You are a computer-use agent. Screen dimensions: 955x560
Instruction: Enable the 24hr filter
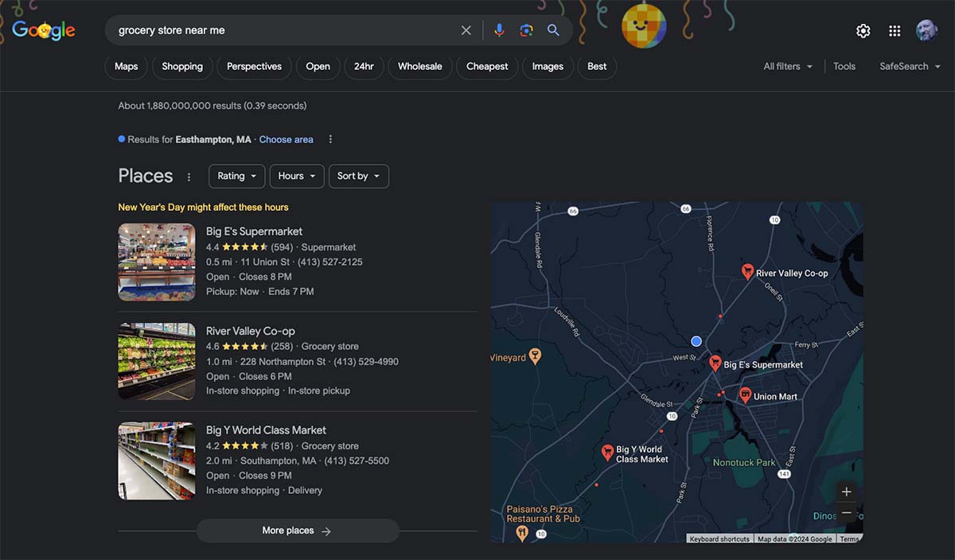(x=364, y=66)
